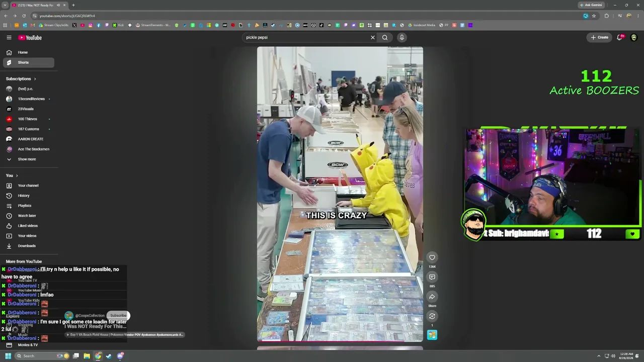
Task: Open Home in the YouTube sidebar
Action: click(x=28, y=52)
